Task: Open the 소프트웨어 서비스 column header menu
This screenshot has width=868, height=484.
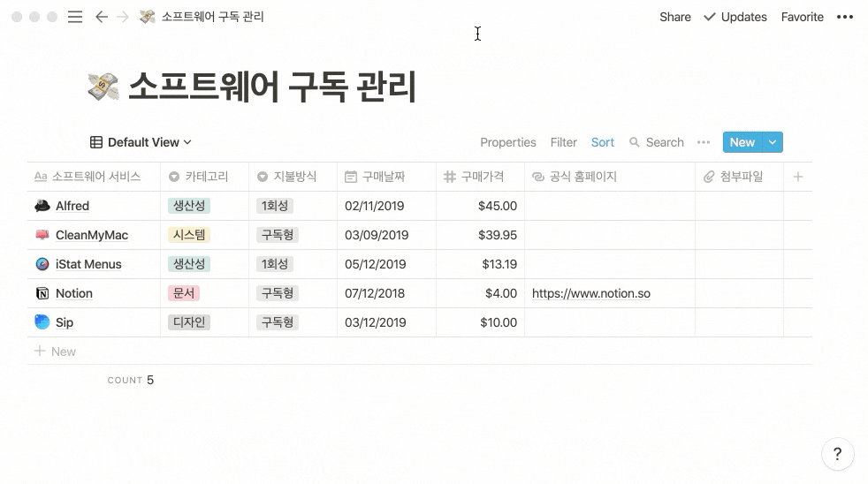Action: click(94, 177)
